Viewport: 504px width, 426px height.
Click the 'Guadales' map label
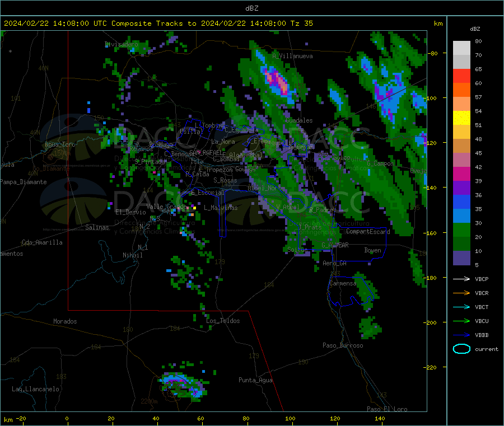click(299, 120)
